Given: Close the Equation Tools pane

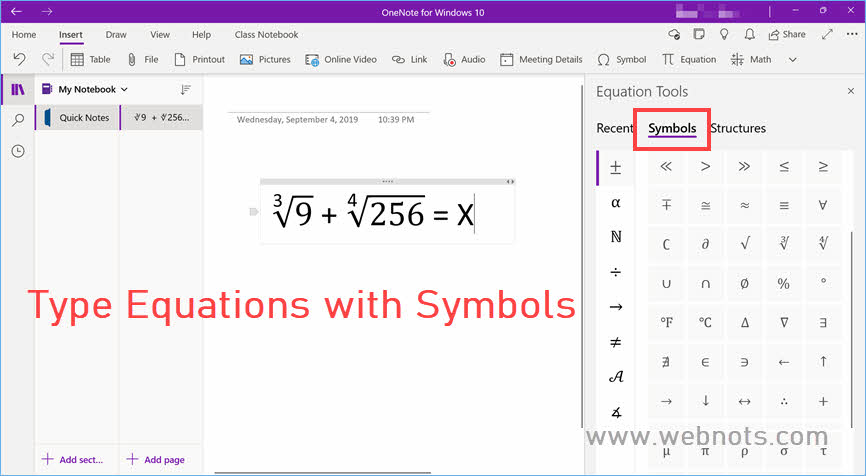Looking at the screenshot, I should tap(851, 91).
